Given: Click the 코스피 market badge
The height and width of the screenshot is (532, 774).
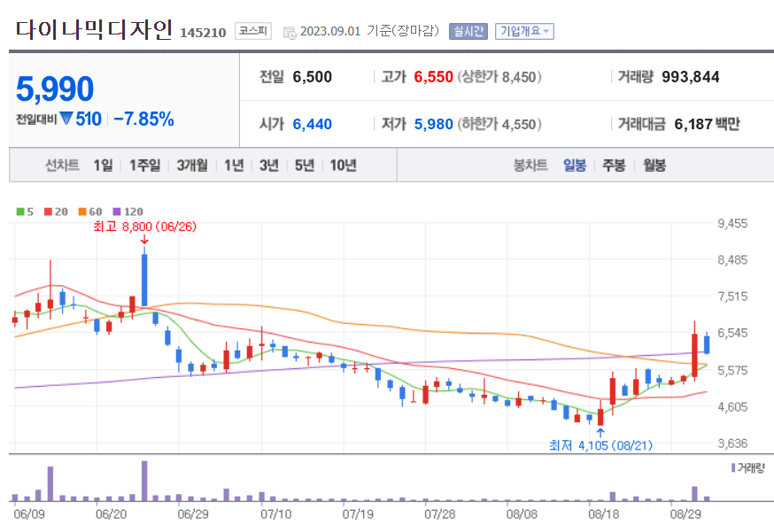Looking at the screenshot, I should (x=252, y=31).
